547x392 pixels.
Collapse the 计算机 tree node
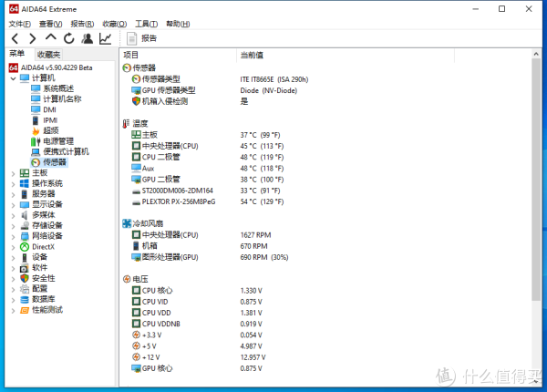tap(14, 78)
